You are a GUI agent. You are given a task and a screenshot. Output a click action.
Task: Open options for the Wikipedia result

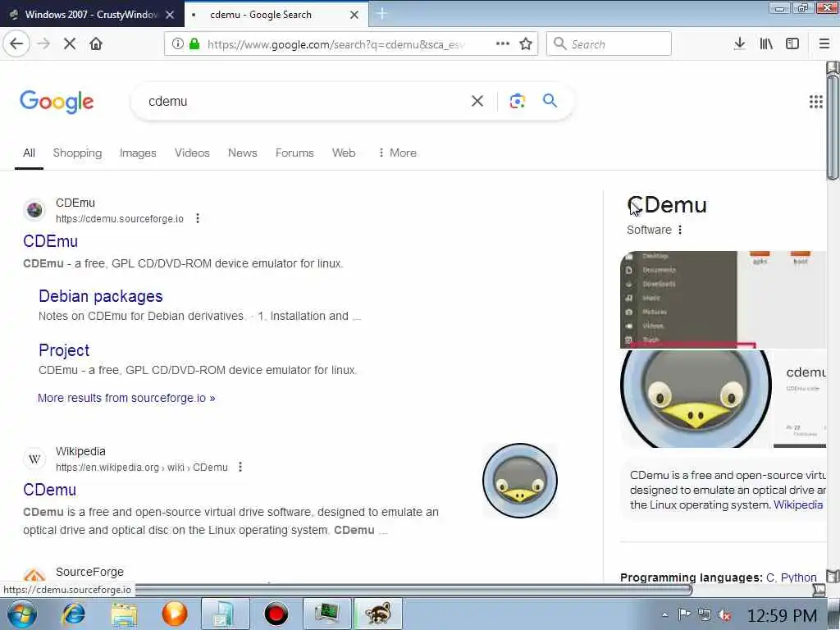click(240, 467)
